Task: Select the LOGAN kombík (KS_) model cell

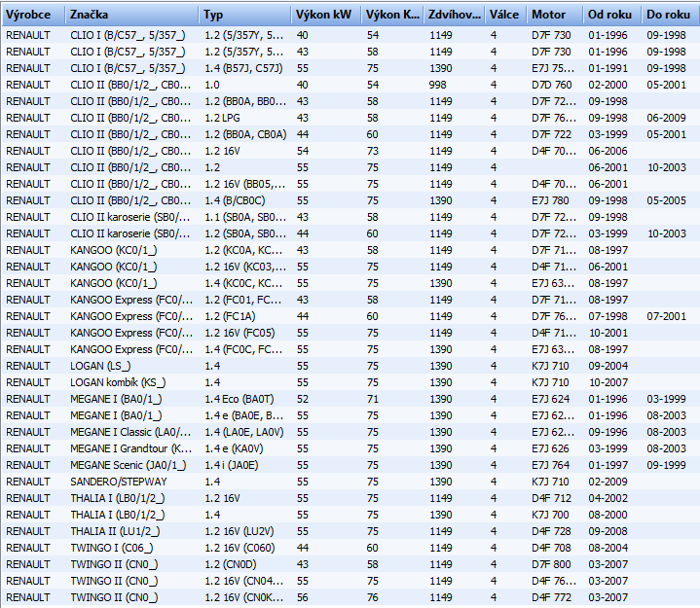Action: (118, 382)
